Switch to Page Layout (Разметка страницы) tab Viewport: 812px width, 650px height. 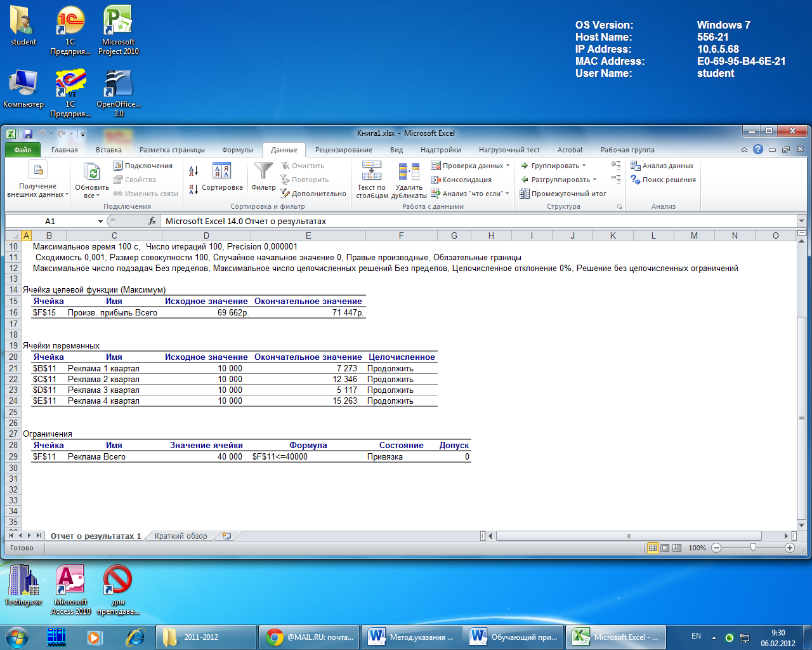[172, 150]
